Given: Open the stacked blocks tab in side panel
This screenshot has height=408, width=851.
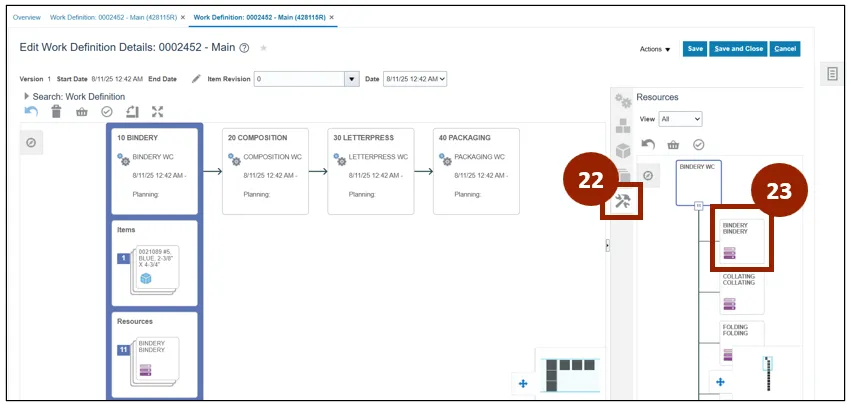Looking at the screenshot, I should click(x=623, y=126).
